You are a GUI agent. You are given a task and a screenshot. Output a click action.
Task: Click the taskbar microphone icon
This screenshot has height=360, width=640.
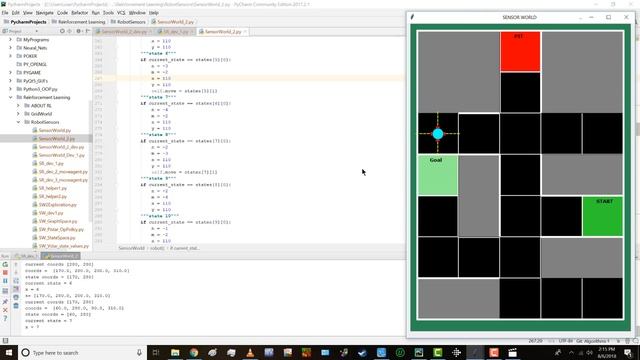(x=139, y=353)
